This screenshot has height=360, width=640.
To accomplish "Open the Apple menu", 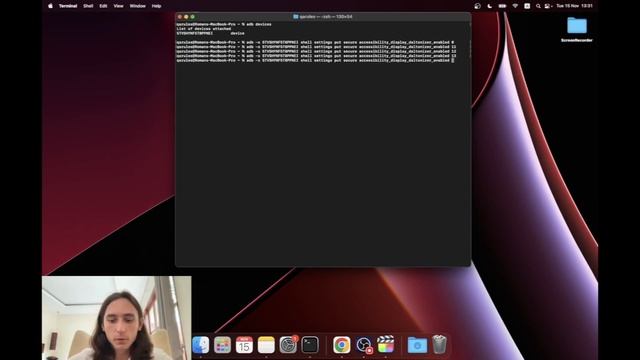I will tap(51, 6).
